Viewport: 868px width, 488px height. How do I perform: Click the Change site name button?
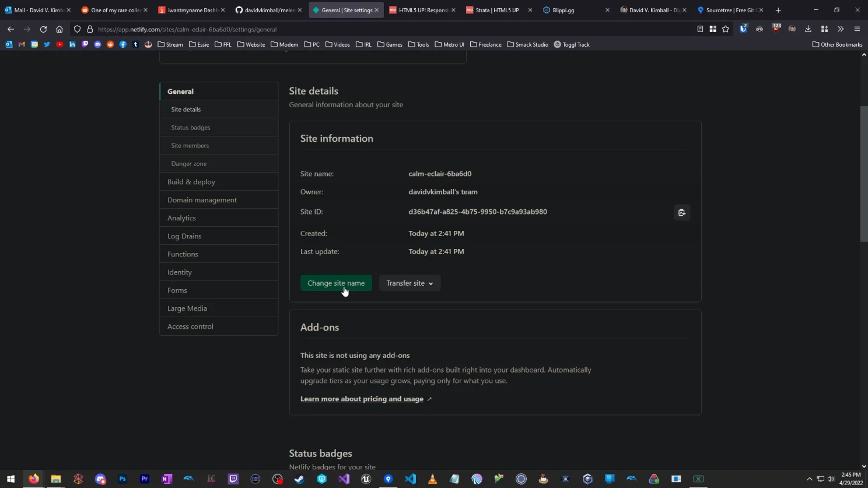pyautogui.click(x=335, y=283)
